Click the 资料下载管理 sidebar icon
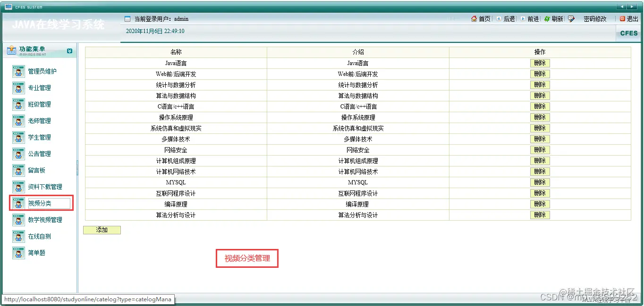644x306 pixels. pos(18,187)
